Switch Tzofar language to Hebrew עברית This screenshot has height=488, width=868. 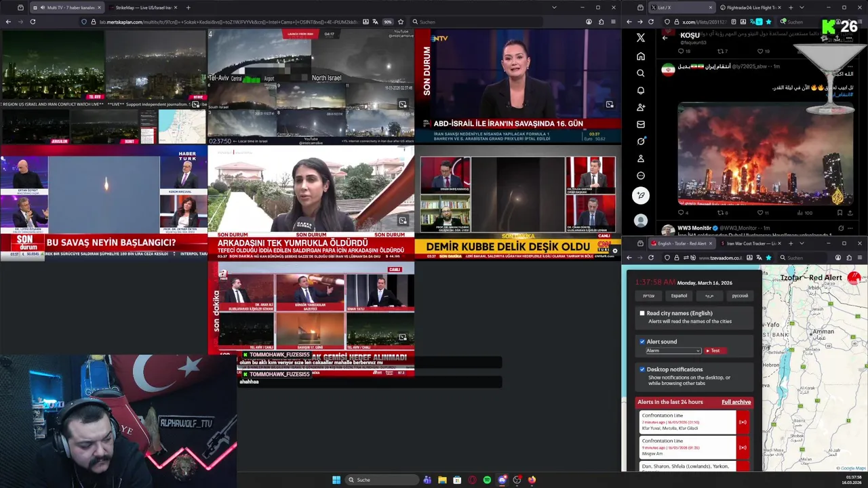click(x=649, y=296)
